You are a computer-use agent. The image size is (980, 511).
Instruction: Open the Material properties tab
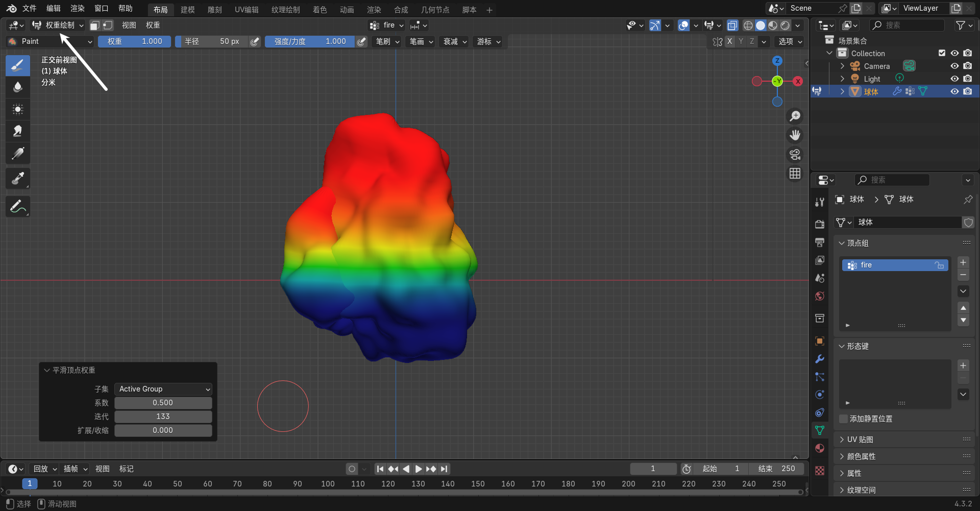click(x=820, y=448)
